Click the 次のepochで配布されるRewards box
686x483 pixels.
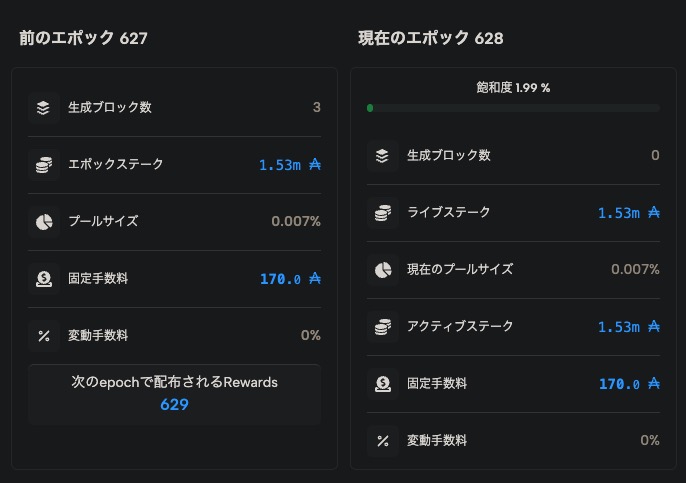[174, 394]
